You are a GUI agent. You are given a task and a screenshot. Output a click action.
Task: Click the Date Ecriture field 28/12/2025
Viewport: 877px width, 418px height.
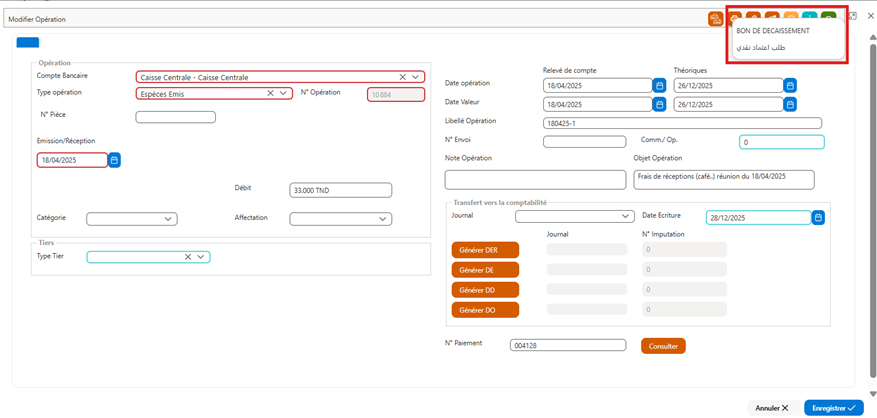[758, 218]
